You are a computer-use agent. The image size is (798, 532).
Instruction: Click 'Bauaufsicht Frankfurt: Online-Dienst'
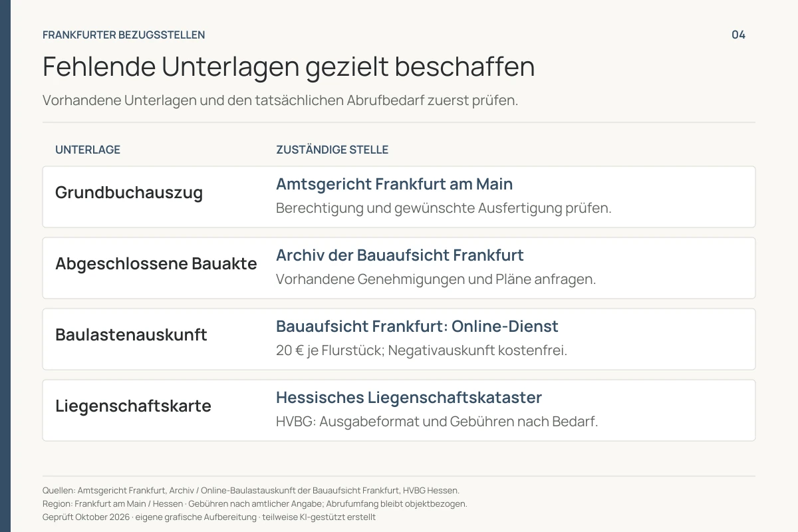click(417, 326)
